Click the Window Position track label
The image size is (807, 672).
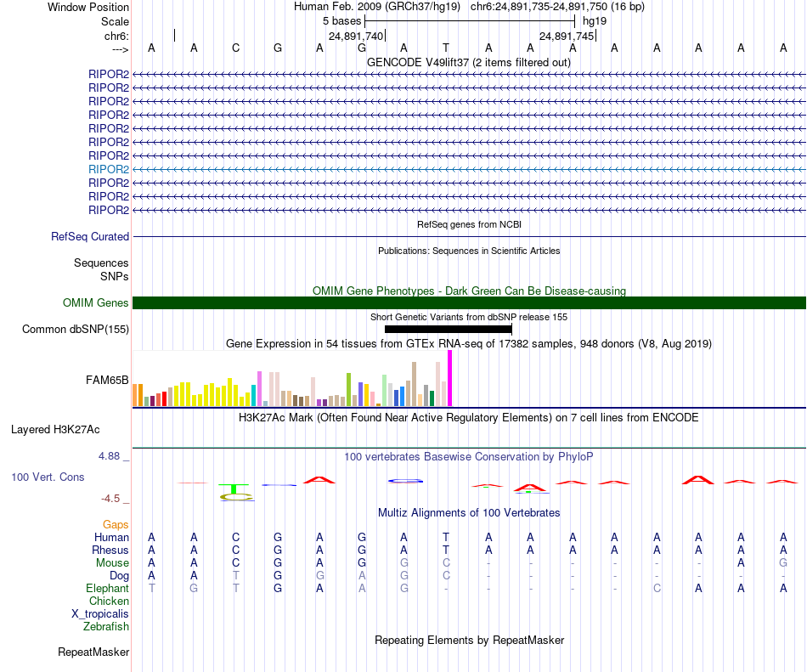[88, 7]
